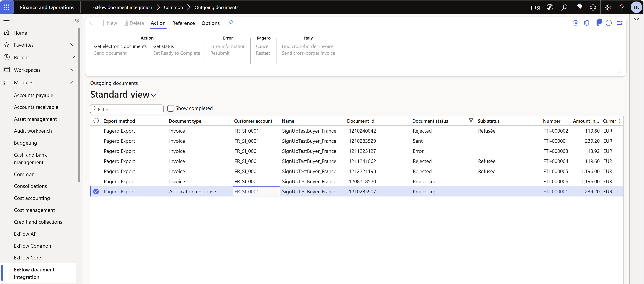The width and height of the screenshot is (644, 284).
Task: Open grid column options menu
Action: tap(619, 121)
